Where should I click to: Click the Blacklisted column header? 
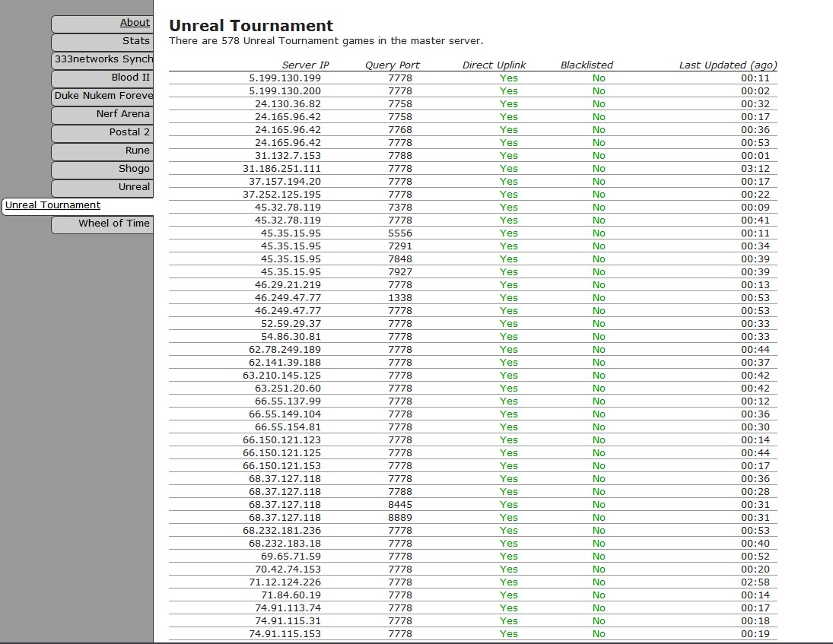pos(587,65)
